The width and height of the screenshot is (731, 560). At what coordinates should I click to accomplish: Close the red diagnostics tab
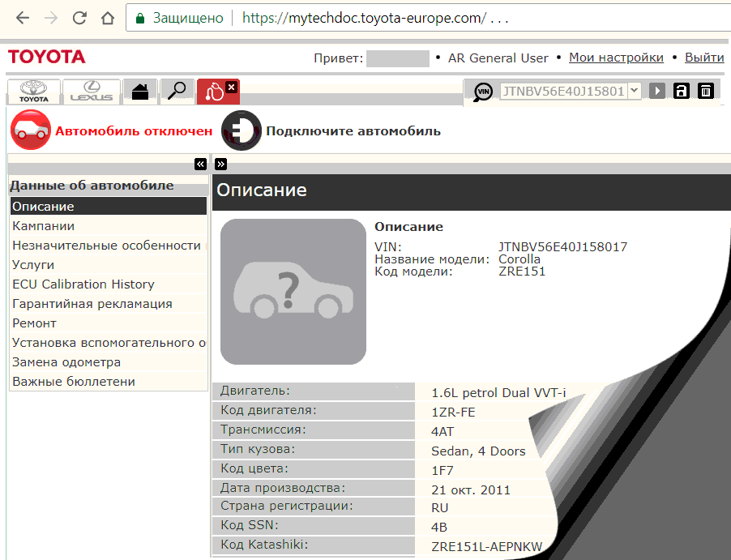[x=231, y=87]
